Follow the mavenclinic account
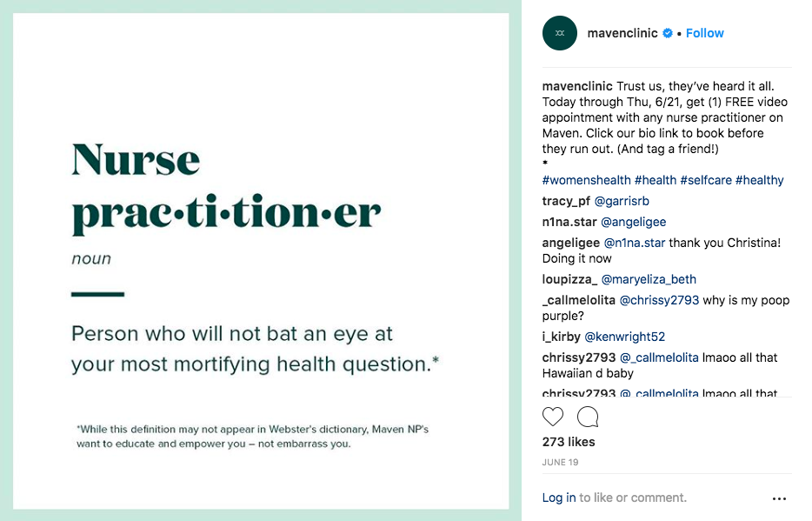This screenshot has height=521, width=812. pos(705,33)
